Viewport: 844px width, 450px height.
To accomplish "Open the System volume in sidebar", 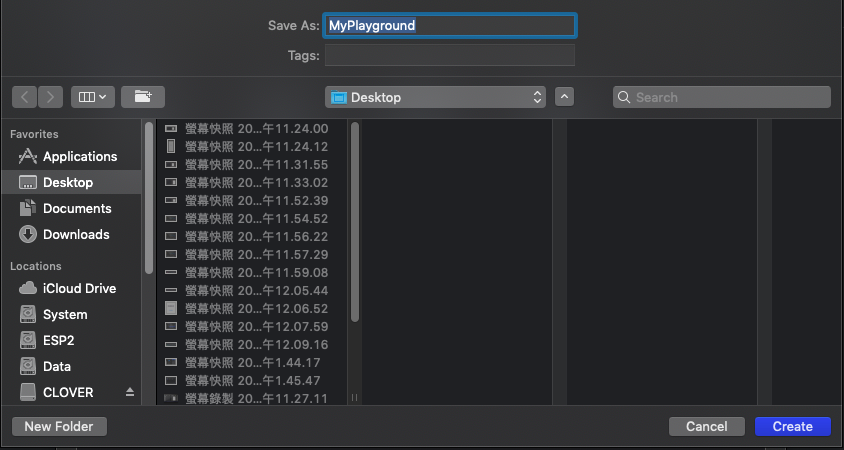I will [64, 314].
